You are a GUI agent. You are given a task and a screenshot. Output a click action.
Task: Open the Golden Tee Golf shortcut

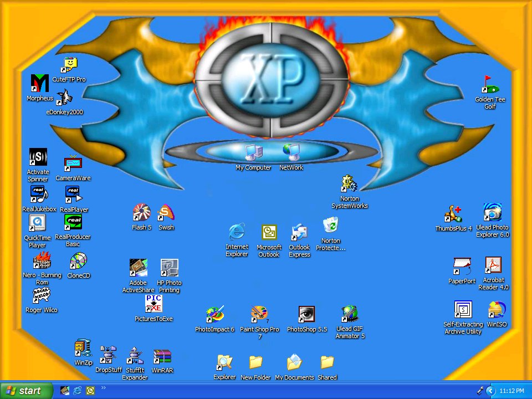pos(490,85)
